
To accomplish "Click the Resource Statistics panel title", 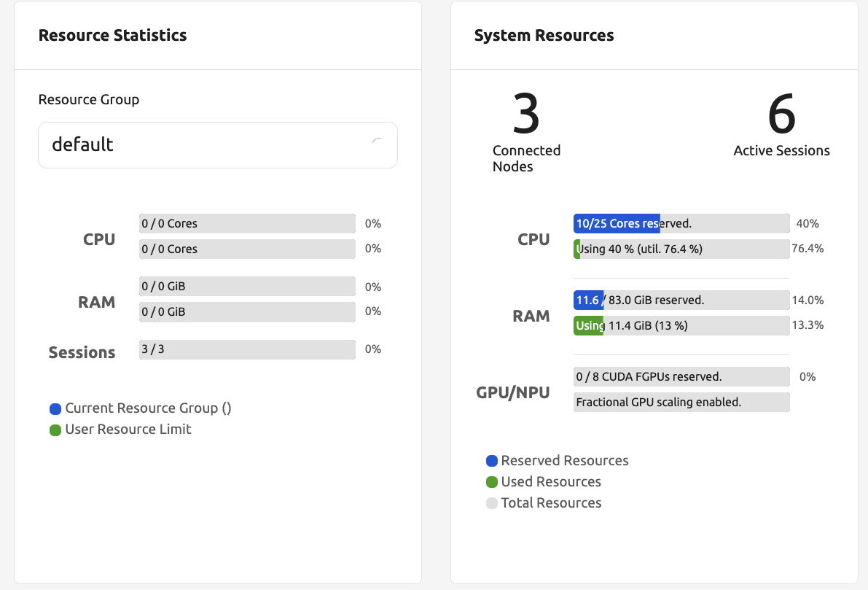I will 112,35.
